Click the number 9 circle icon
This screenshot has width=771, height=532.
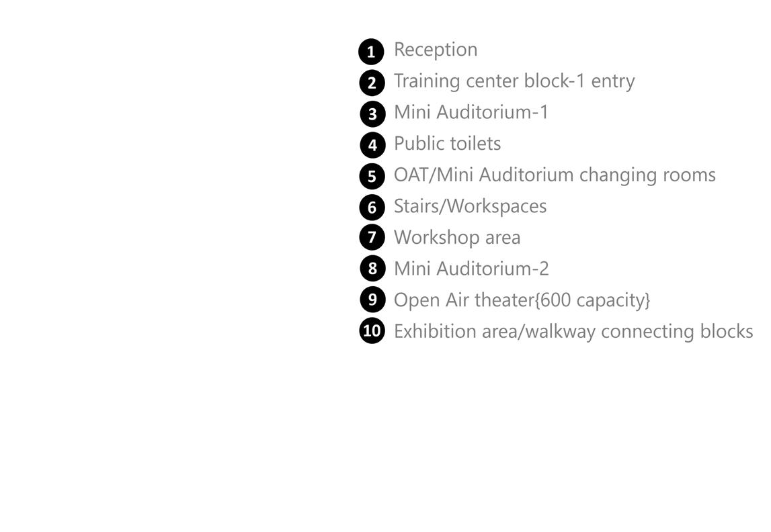pyautogui.click(x=372, y=299)
